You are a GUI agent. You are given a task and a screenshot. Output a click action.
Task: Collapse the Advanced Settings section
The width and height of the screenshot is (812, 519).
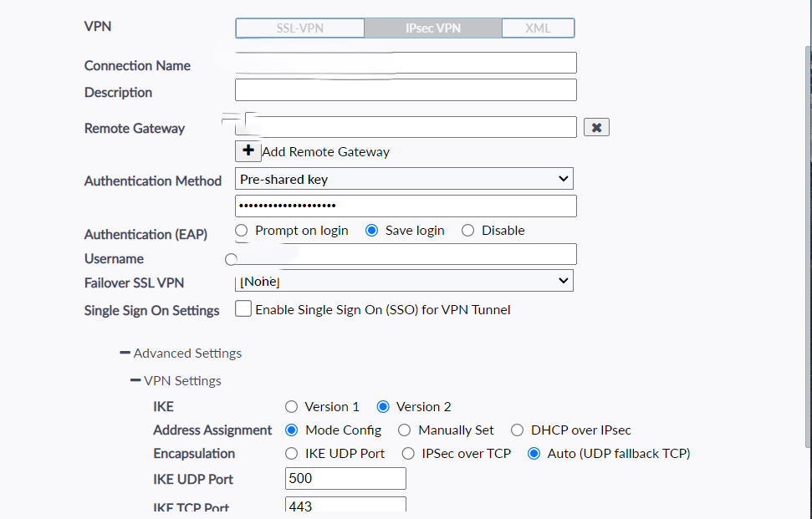125,354
